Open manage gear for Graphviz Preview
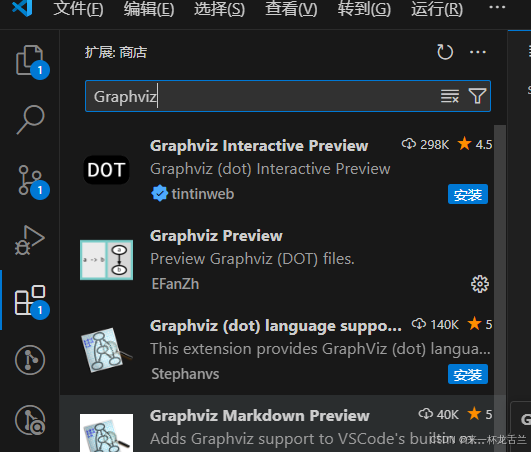531x452 pixels. pos(480,284)
